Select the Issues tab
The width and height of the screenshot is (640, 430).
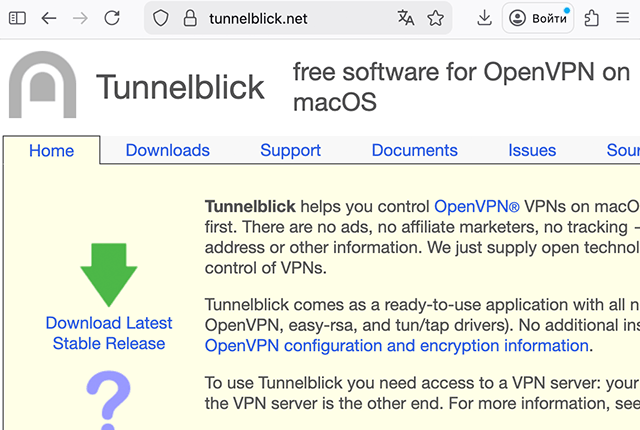532,150
